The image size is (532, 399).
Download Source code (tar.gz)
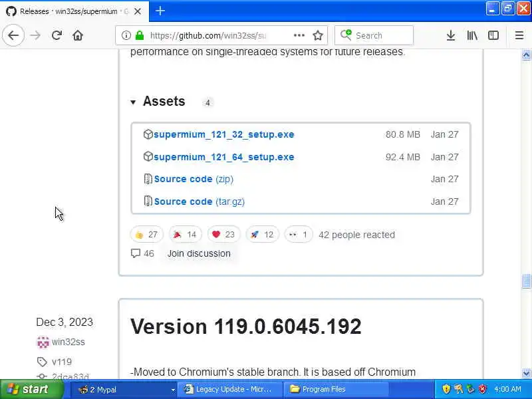pos(199,201)
